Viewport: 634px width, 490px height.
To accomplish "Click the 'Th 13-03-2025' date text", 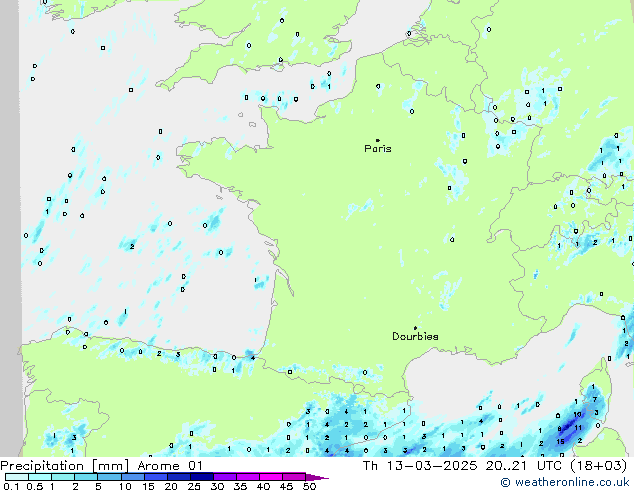I will point(420,466).
